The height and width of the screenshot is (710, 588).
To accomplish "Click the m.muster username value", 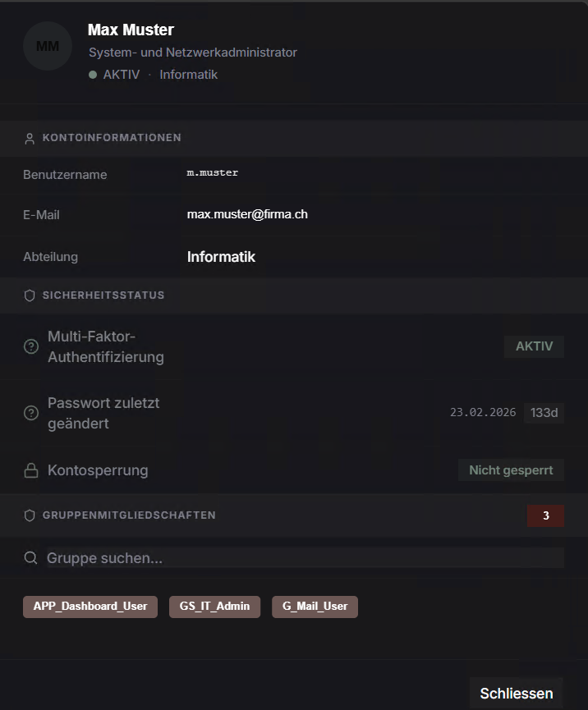I will click(x=213, y=172).
